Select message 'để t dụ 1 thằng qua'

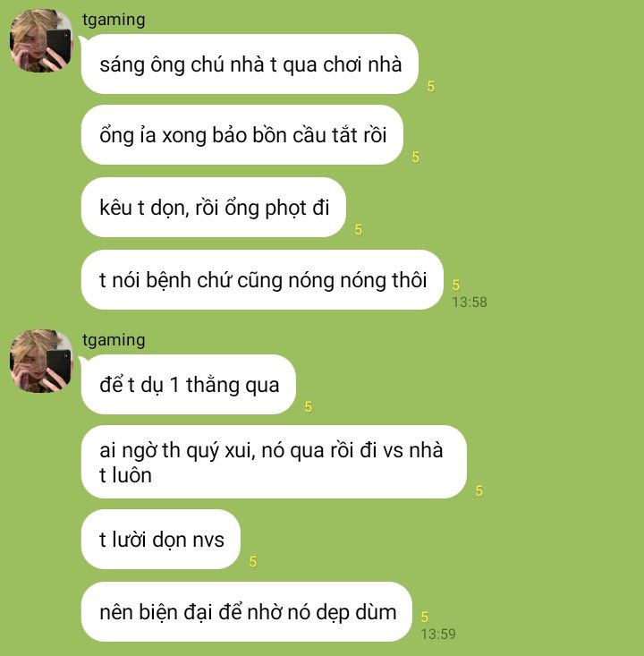pos(188,385)
